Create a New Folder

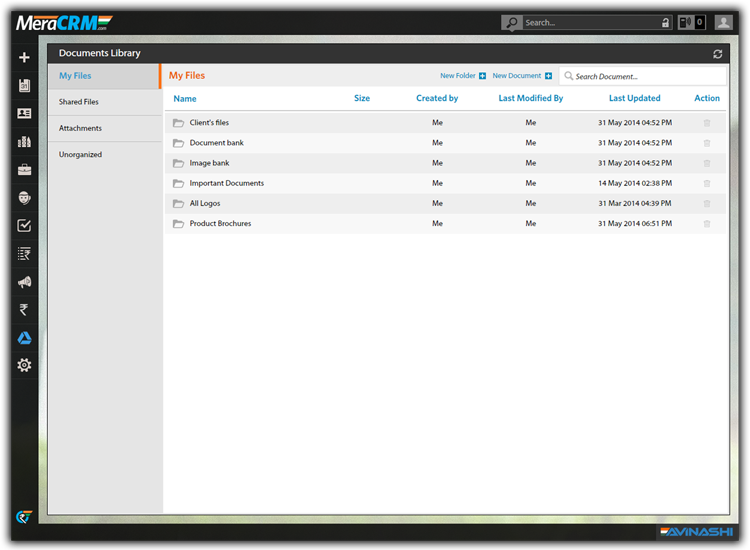[x=463, y=76]
